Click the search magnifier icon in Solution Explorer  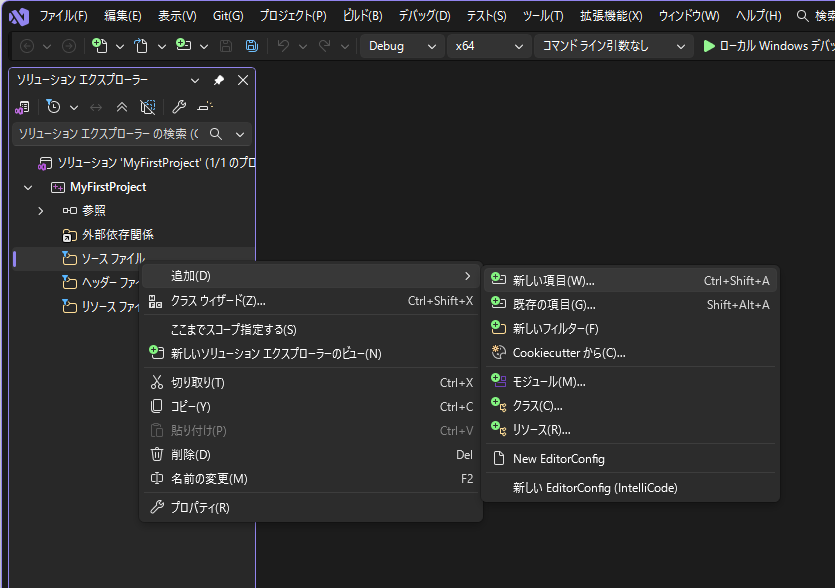click(x=216, y=134)
